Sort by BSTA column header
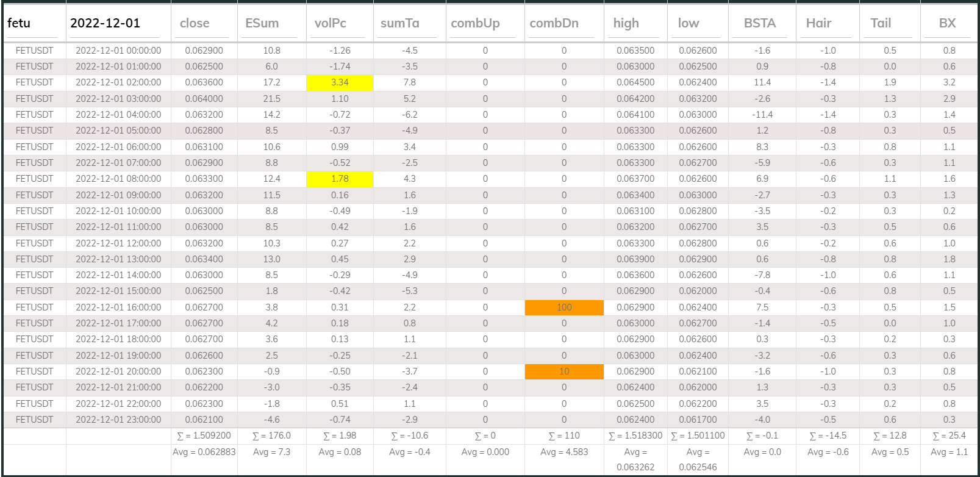 tap(759, 23)
